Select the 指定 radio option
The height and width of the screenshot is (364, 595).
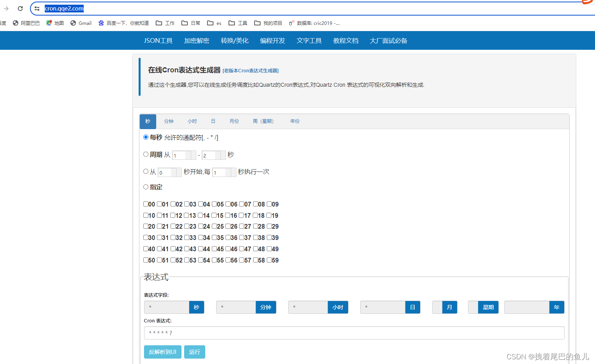click(x=146, y=187)
